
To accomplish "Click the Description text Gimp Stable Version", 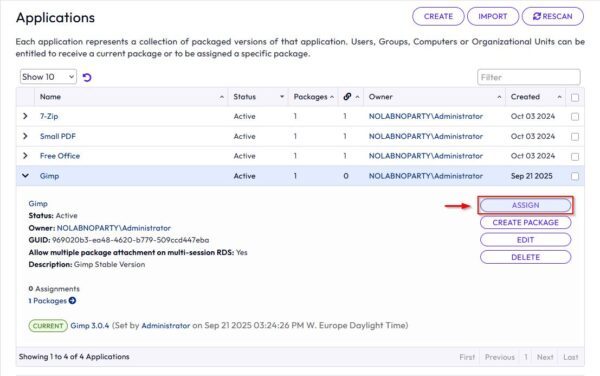I will point(109,264).
